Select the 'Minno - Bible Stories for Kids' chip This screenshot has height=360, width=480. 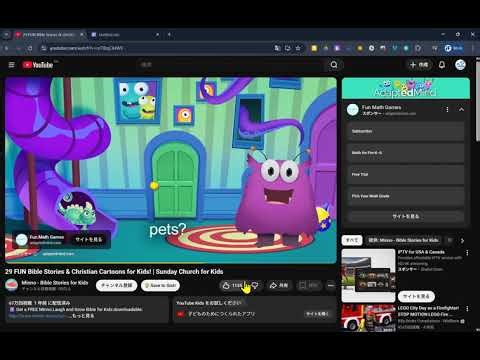[x=404, y=240]
